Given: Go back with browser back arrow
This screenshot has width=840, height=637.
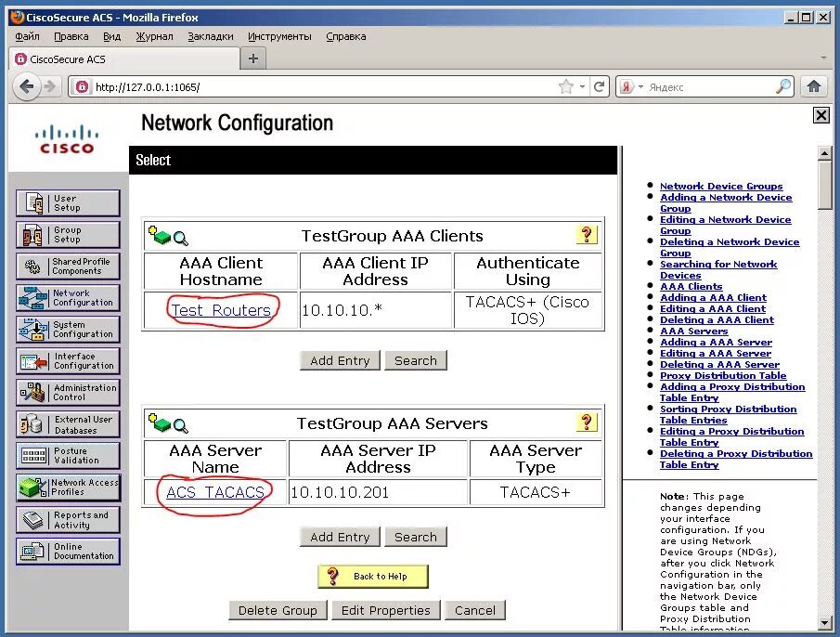Looking at the screenshot, I should click(x=26, y=86).
